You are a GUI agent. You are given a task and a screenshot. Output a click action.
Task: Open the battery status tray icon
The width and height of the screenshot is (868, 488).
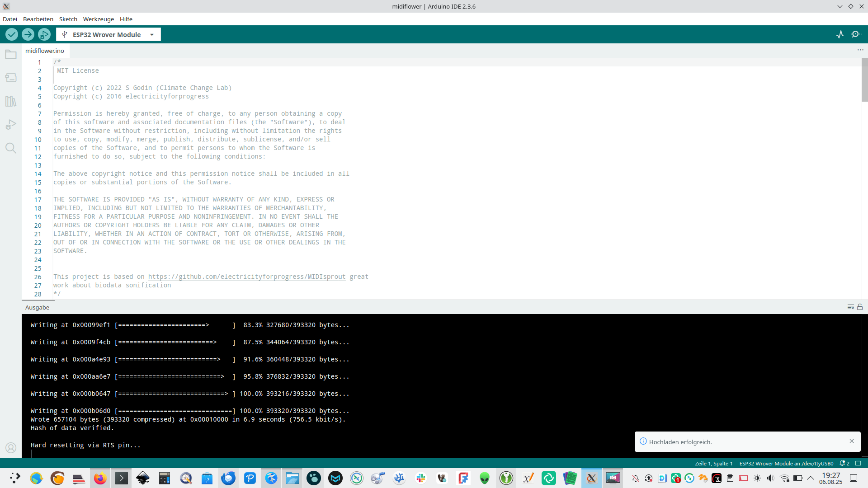click(798, 478)
